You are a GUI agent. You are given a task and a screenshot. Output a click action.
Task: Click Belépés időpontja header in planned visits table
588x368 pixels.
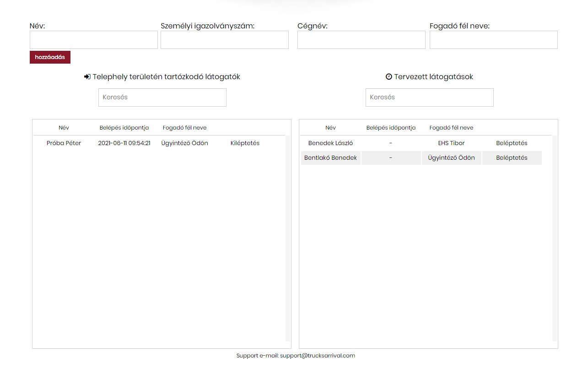pos(391,128)
